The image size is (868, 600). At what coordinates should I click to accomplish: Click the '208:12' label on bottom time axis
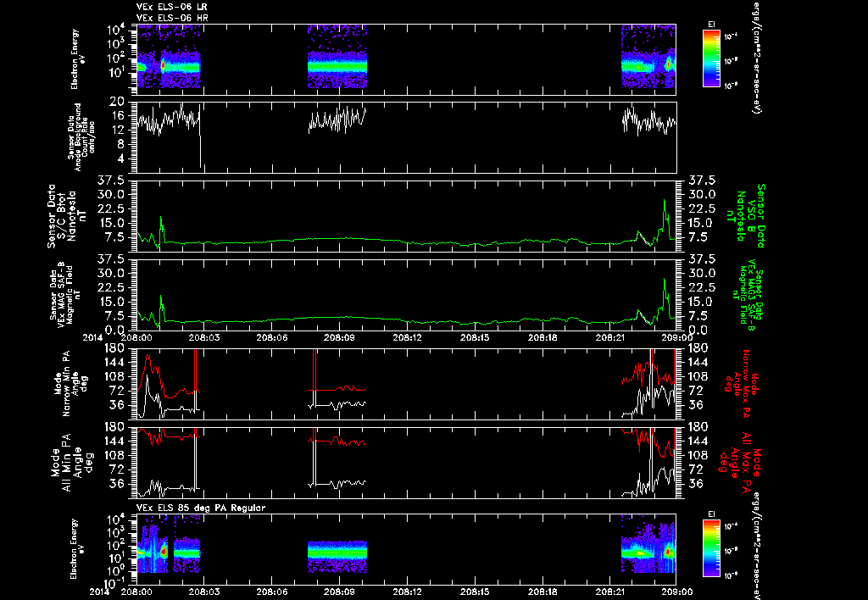[407, 592]
